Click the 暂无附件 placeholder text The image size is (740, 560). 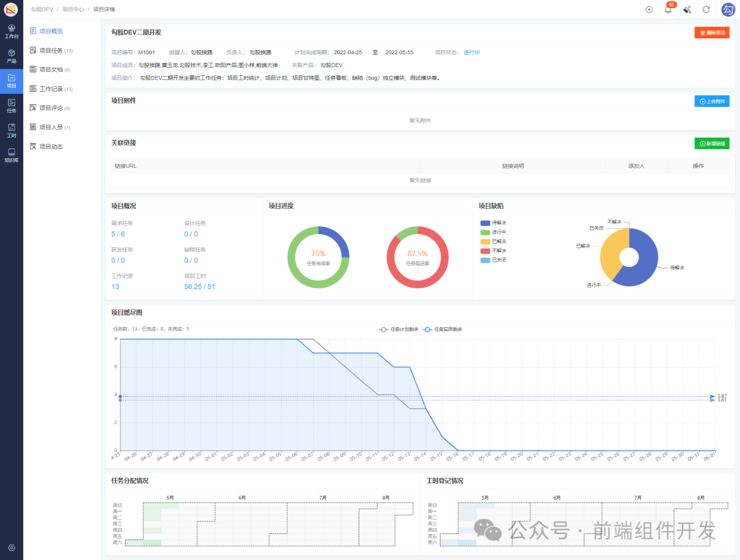coord(420,120)
